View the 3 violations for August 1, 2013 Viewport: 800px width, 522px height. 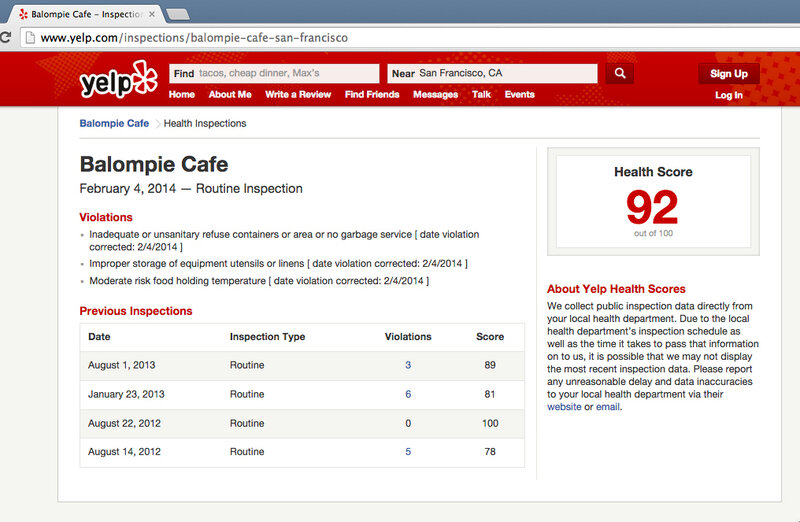point(408,365)
